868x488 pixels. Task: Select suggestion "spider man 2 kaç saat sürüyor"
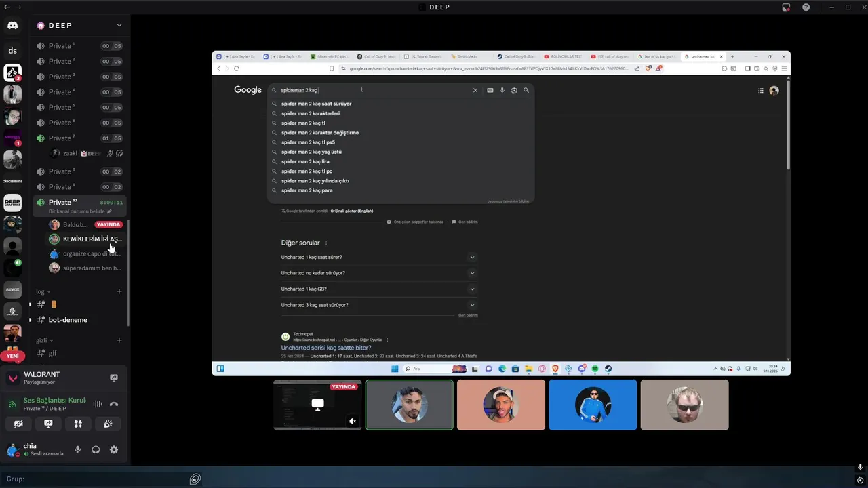coord(316,104)
